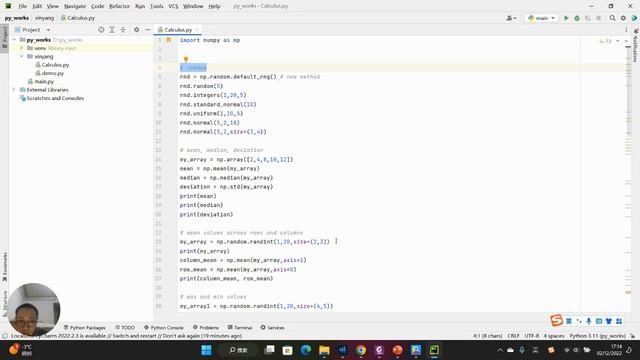Screen dimensions: 640x360
Task: Click the 4:1 caret position in the status bar
Action: (x=488, y=336)
